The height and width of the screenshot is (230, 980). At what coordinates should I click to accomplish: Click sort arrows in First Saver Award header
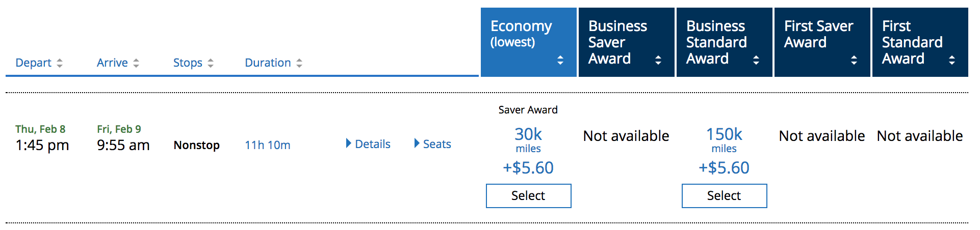(x=854, y=60)
